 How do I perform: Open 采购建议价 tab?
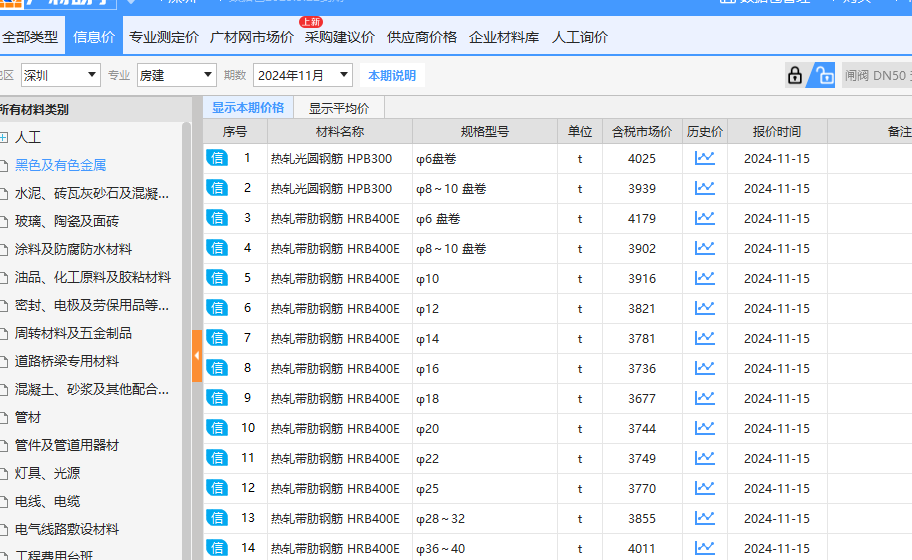(340, 37)
